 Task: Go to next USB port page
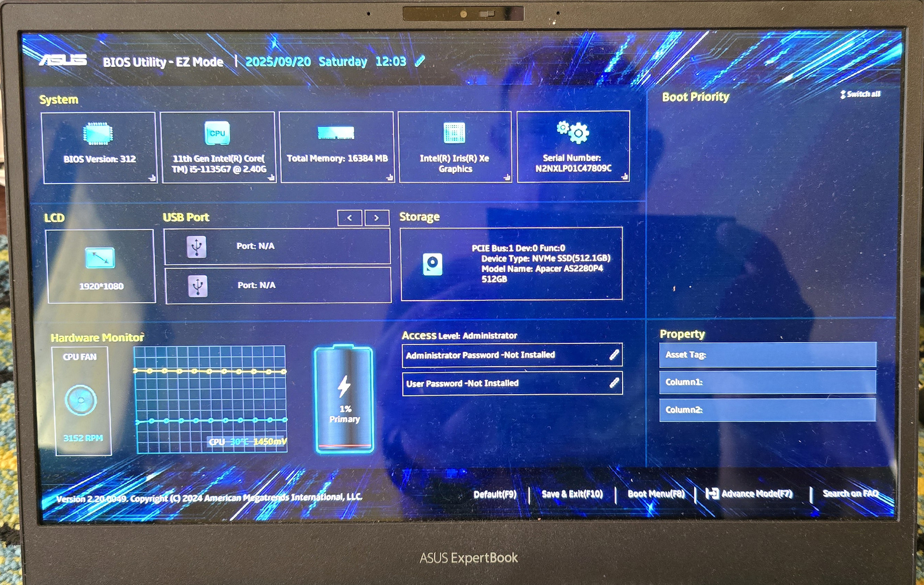[377, 218]
